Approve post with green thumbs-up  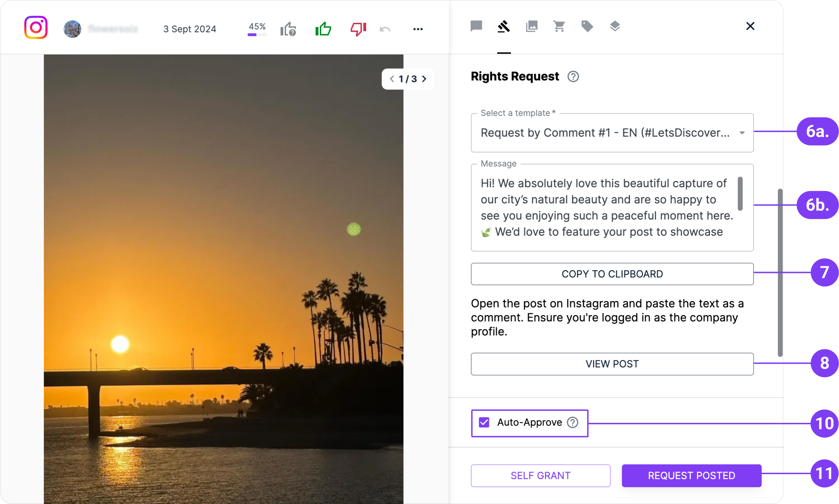tap(323, 29)
